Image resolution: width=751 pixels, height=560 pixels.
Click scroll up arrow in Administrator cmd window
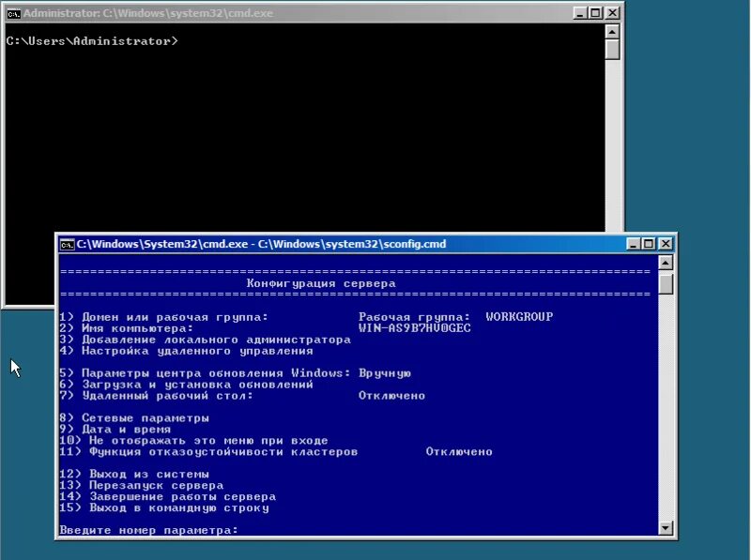click(612, 32)
